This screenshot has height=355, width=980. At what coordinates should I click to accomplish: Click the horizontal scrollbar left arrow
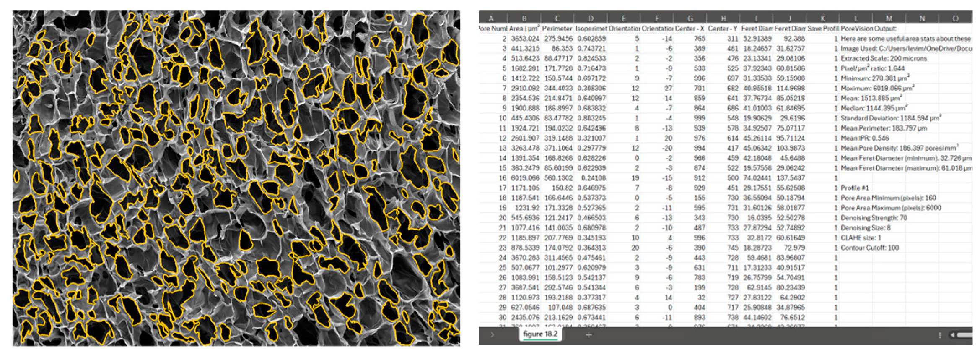click(953, 335)
